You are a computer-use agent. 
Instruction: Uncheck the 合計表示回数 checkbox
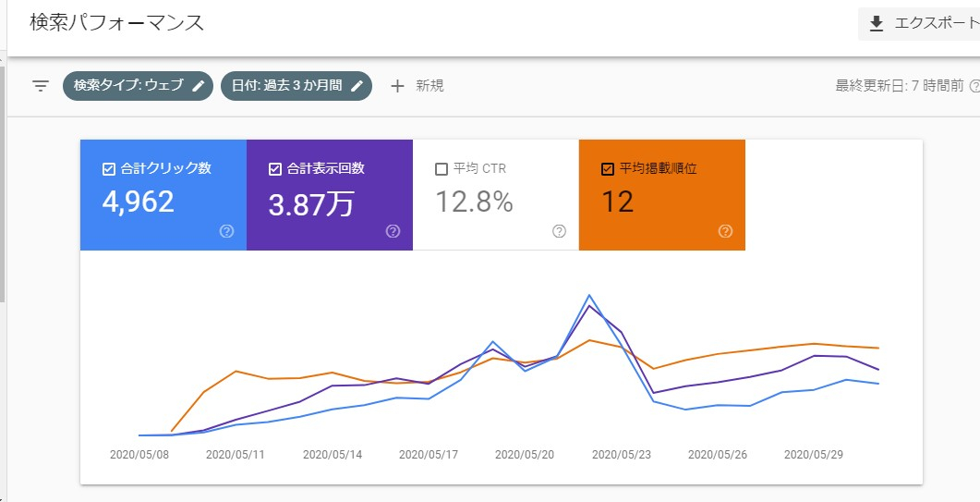(274, 169)
